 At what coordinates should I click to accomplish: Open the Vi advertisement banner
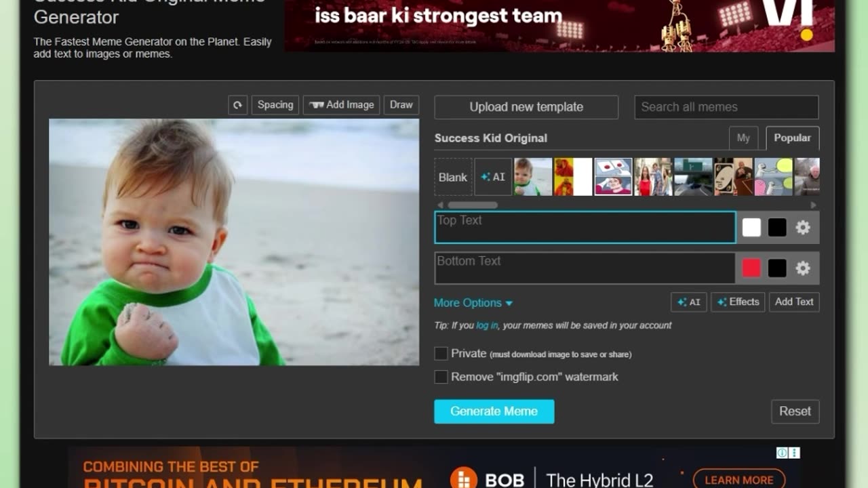[559, 25]
